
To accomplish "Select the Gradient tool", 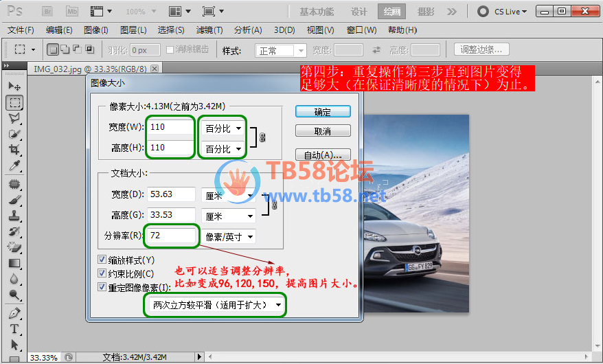I will 14,263.
